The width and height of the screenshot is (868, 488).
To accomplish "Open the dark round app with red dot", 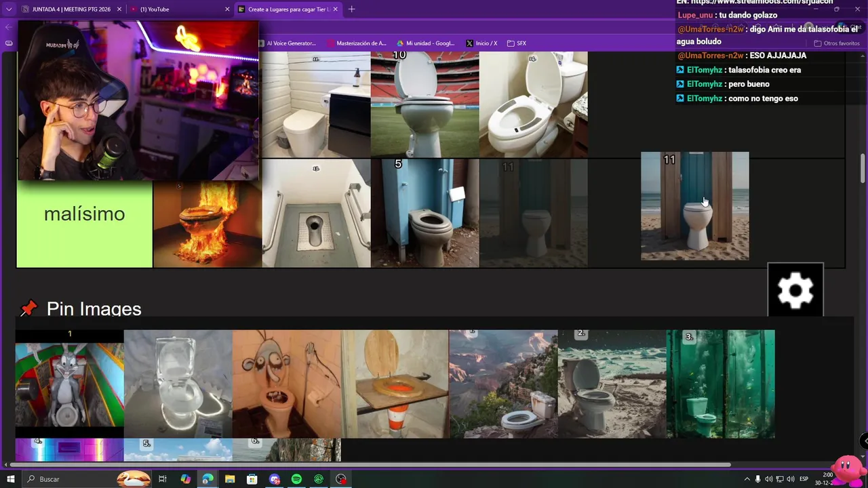I will click(x=341, y=479).
